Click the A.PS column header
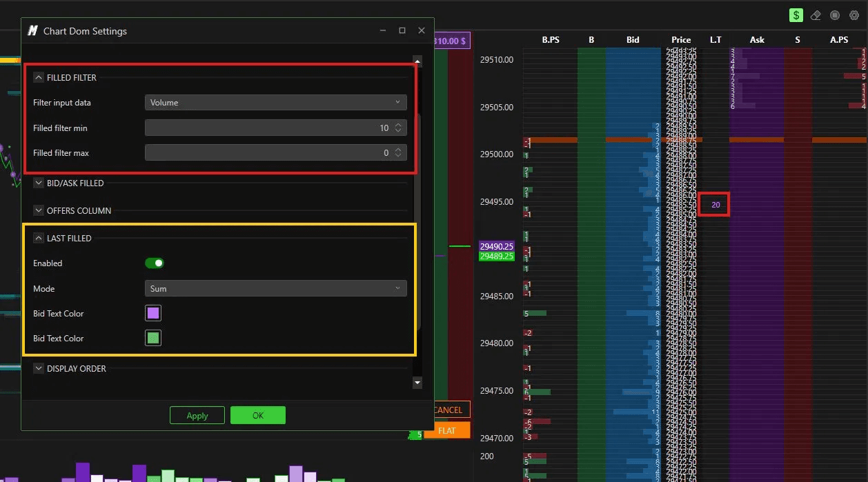Screen dimensions: 868x482 click(x=839, y=40)
